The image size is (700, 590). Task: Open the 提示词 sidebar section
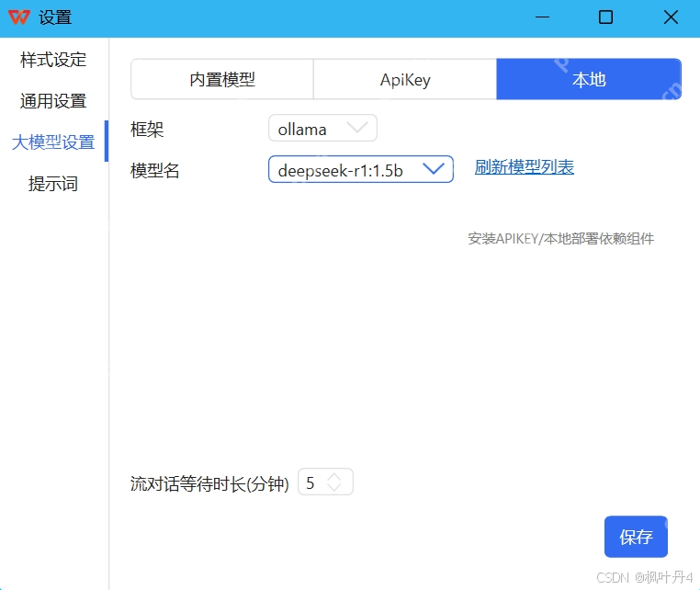(x=53, y=184)
